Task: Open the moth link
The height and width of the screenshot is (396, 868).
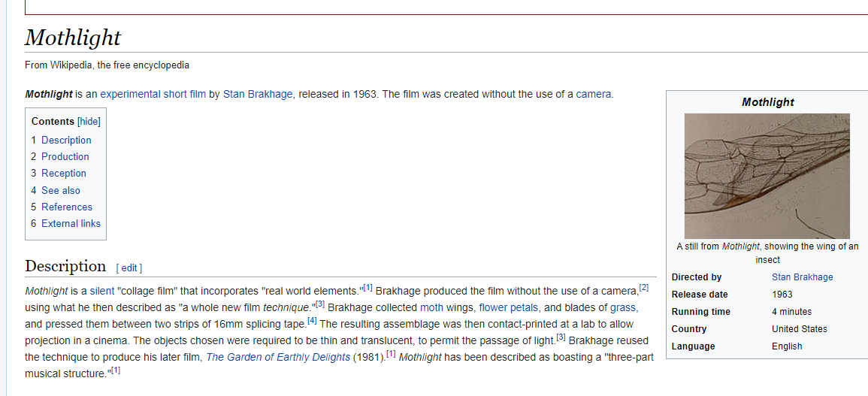Action: (x=431, y=307)
